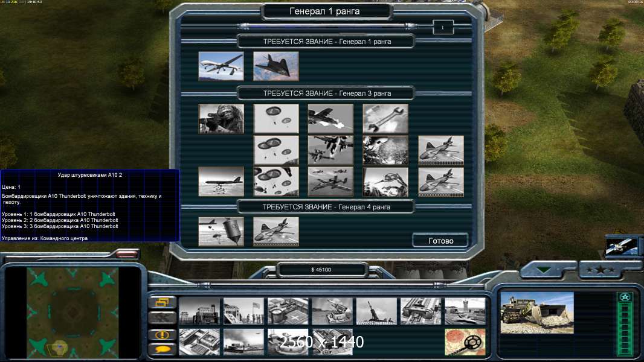Select the bomber carpet bombing power icon
644x362 pixels.
pyautogui.click(x=221, y=182)
